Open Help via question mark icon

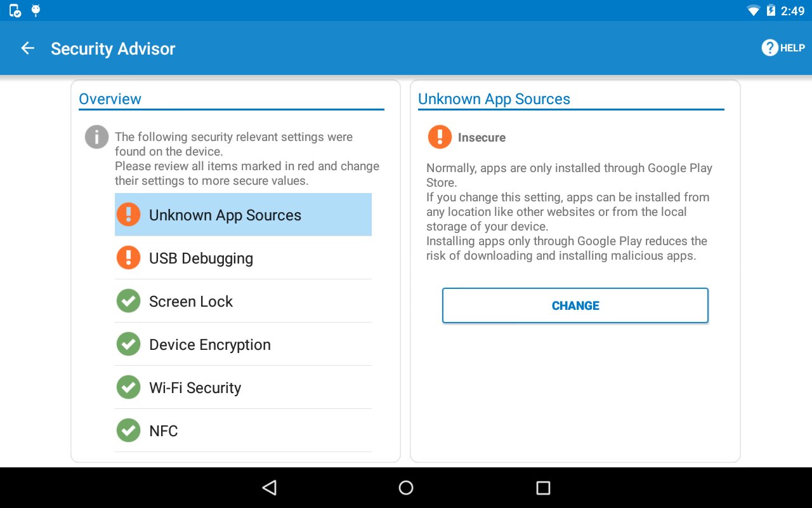click(x=769, y=48)
